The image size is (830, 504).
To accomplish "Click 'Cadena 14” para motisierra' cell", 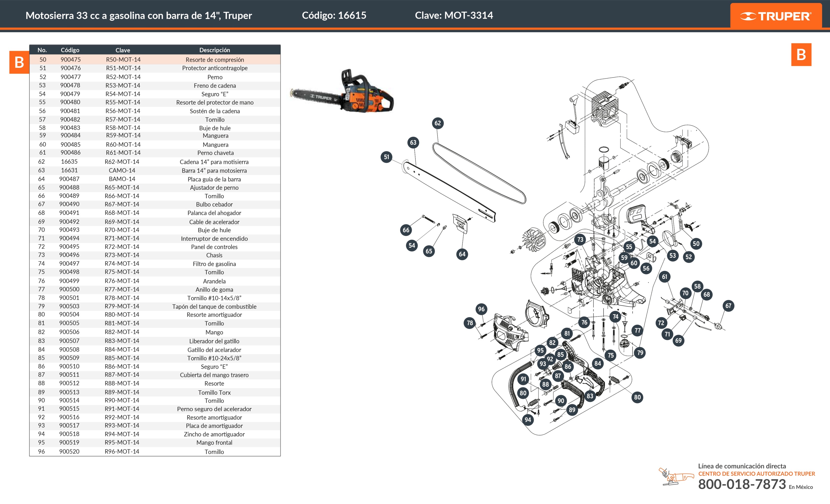I will 214,162.
